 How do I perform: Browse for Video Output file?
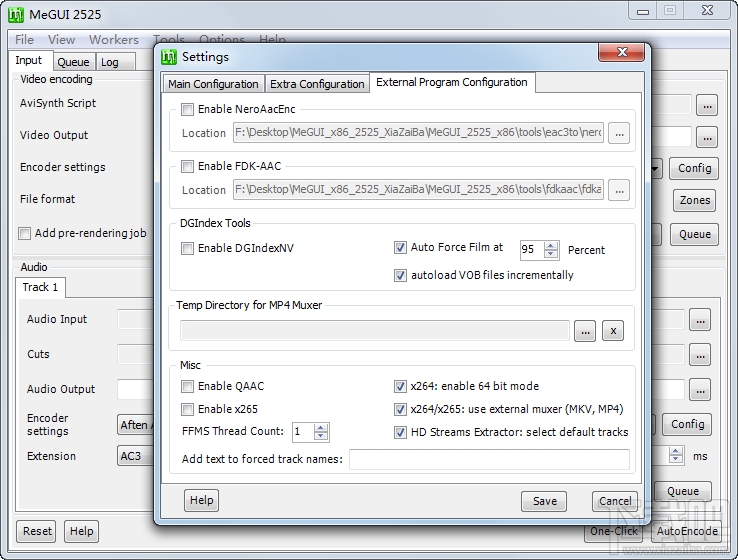707,137
